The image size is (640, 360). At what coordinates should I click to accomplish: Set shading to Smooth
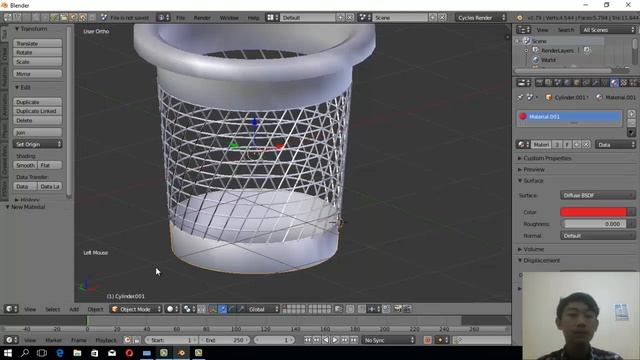pos(25,165)
